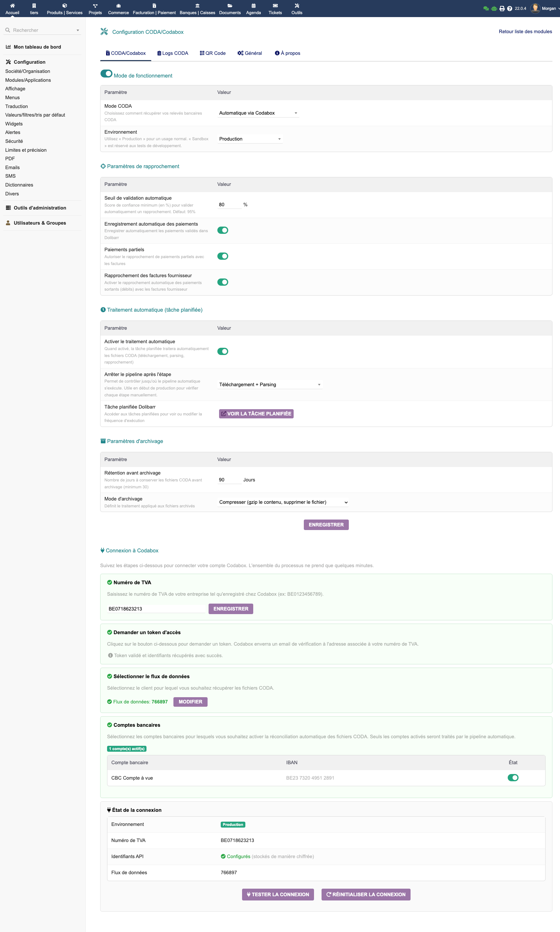Open the Outils module
Image resolution: width=560 pixels, height=932 pixels.
[297, 8]
